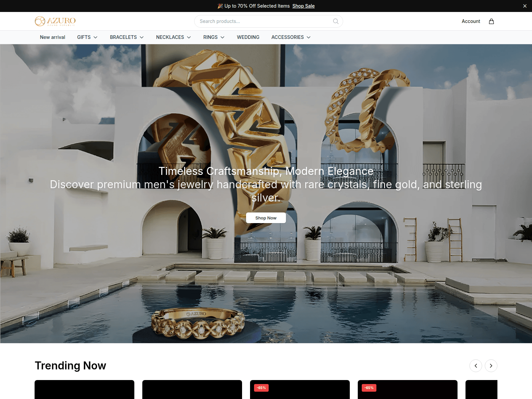532x399 pixels.
Task: Show previous Trending Now products
Action: point(476,366)
